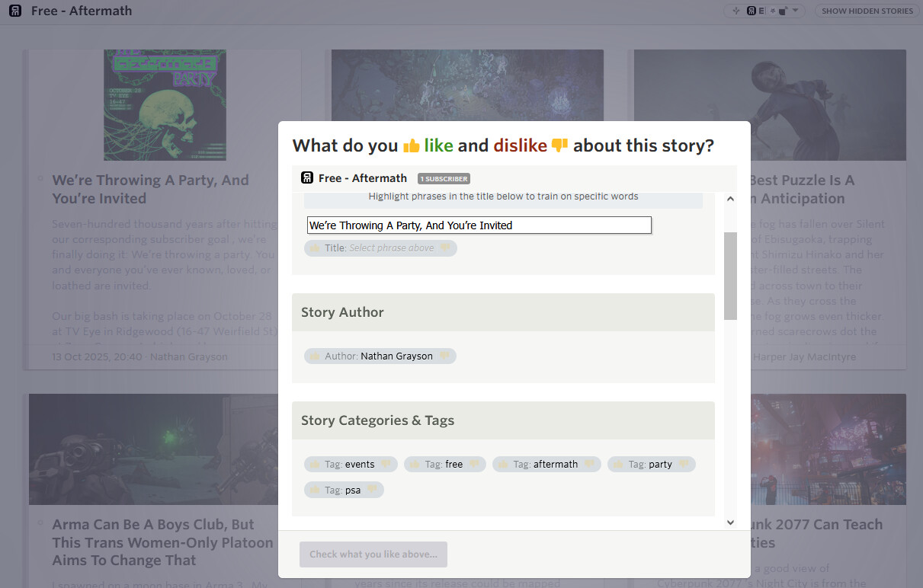Like author Nathan Grayson
This screenshot has width=923, height=588.
314,356
